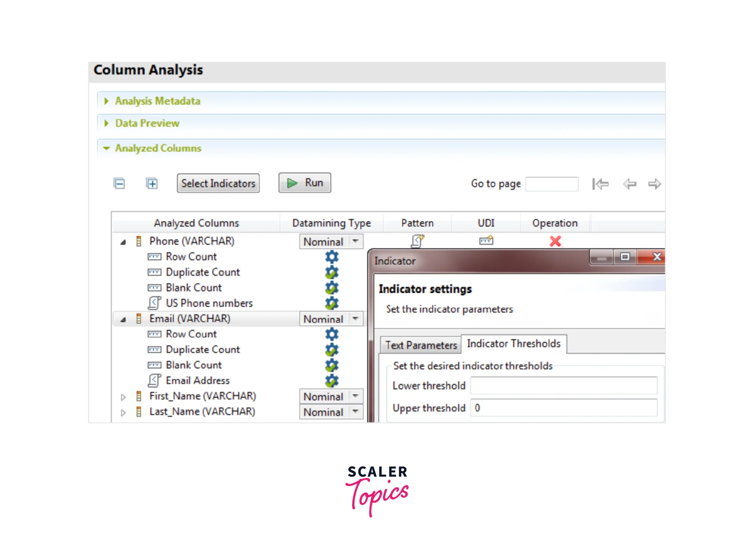Viewport: 754px width, 560px height.
Task: Open Row Count options gear under Phone
Action: click(x=332, y=257)
